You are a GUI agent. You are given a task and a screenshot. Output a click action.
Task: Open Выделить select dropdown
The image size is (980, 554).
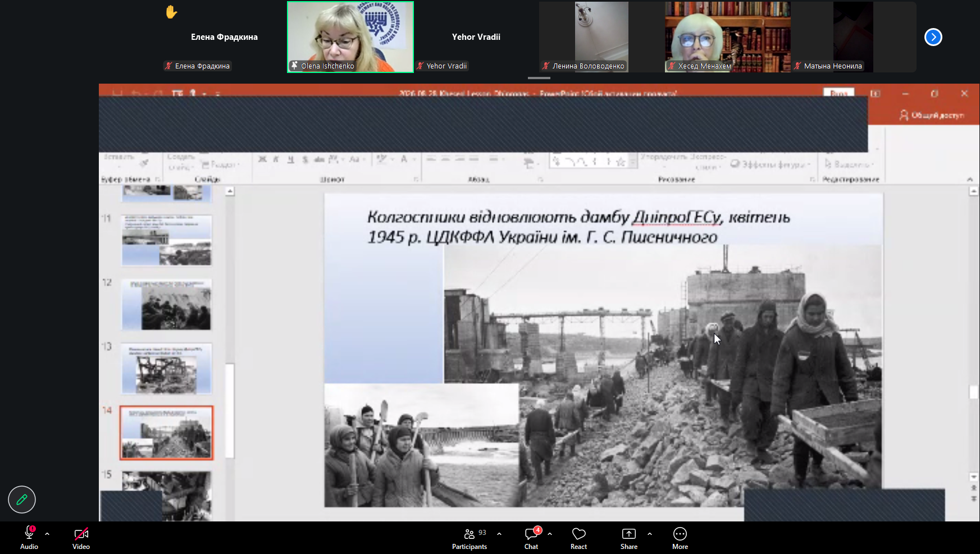point(850,164)
